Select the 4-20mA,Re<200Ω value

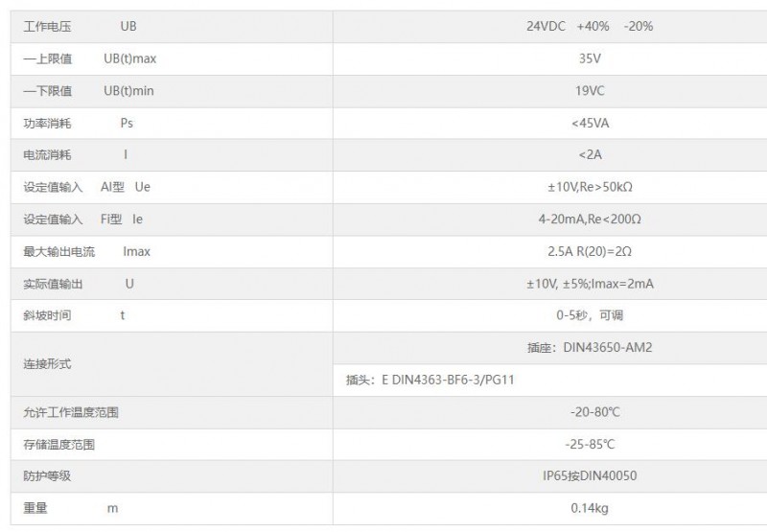[590, 220]
